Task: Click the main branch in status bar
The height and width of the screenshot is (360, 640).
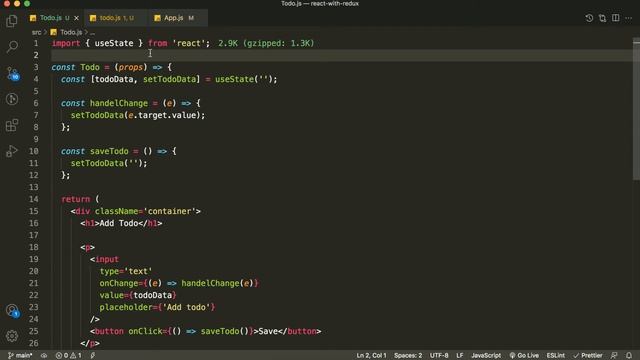Action: pos(20,356)
